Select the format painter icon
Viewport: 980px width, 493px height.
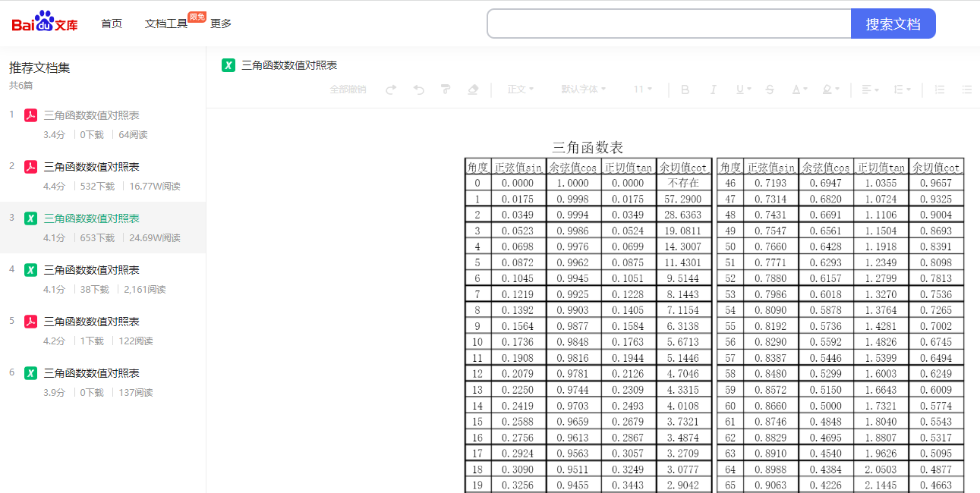tap(446, 89)
